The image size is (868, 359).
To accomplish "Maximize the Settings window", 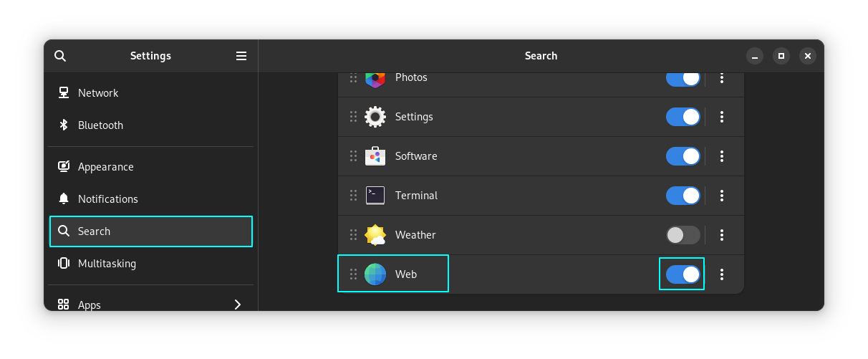I will 781,56.
